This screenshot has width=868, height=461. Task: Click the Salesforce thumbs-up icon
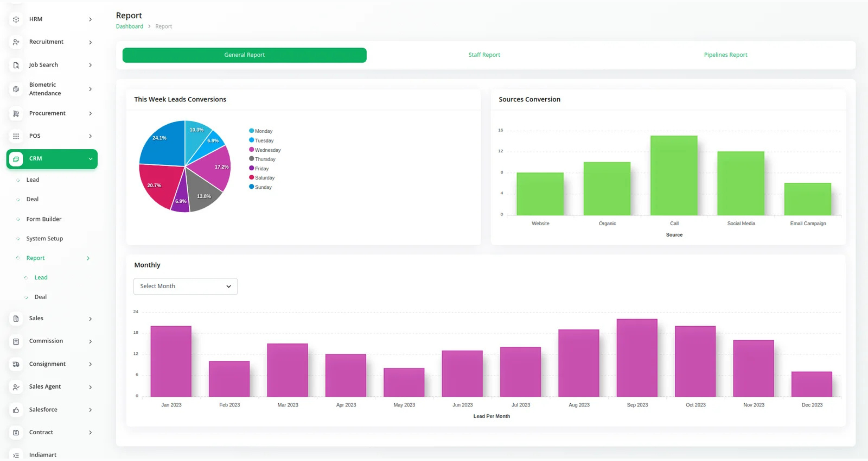16,410
